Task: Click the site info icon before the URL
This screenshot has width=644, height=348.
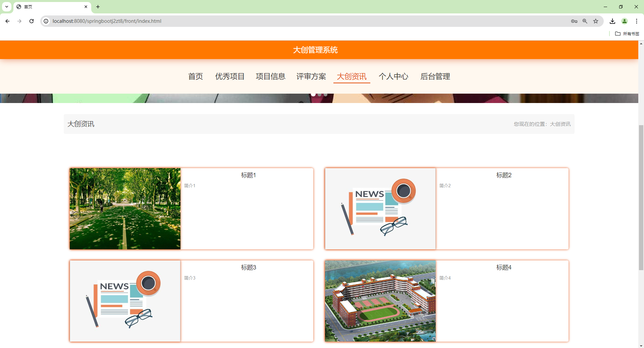Action: point(46,21)
